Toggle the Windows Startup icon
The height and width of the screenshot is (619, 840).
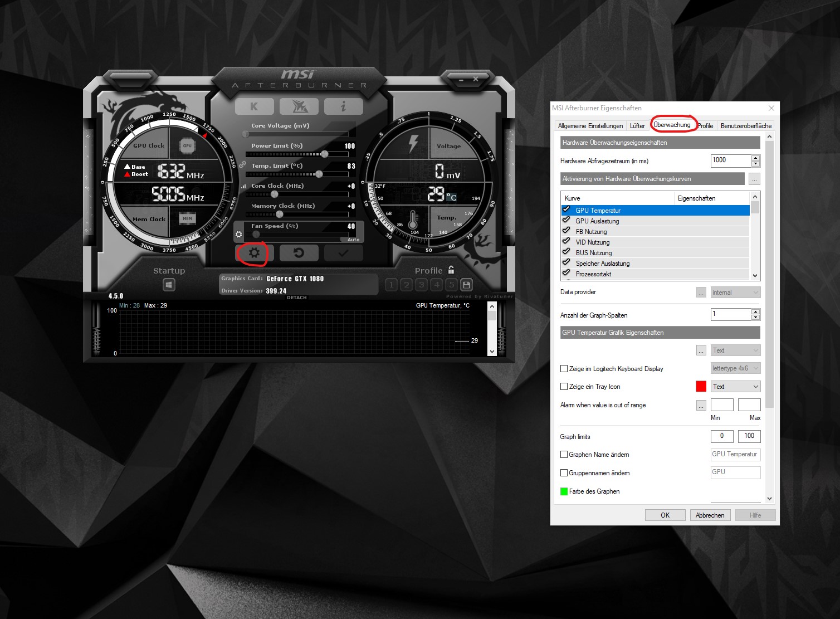coord(169,285)
